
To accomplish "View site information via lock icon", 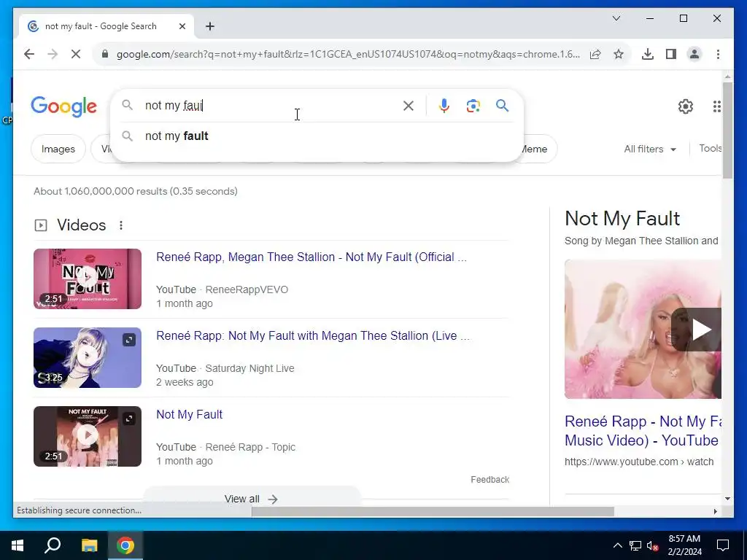I will [x=105, y=54].
